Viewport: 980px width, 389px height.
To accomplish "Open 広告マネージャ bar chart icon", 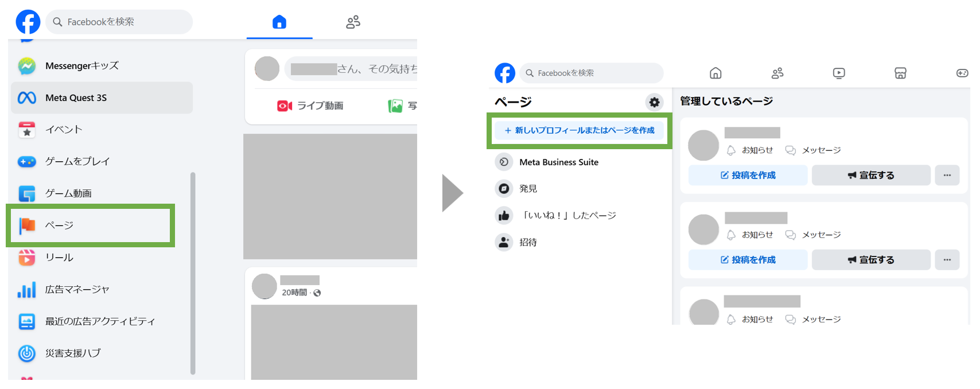I will [x=27, y=290].
